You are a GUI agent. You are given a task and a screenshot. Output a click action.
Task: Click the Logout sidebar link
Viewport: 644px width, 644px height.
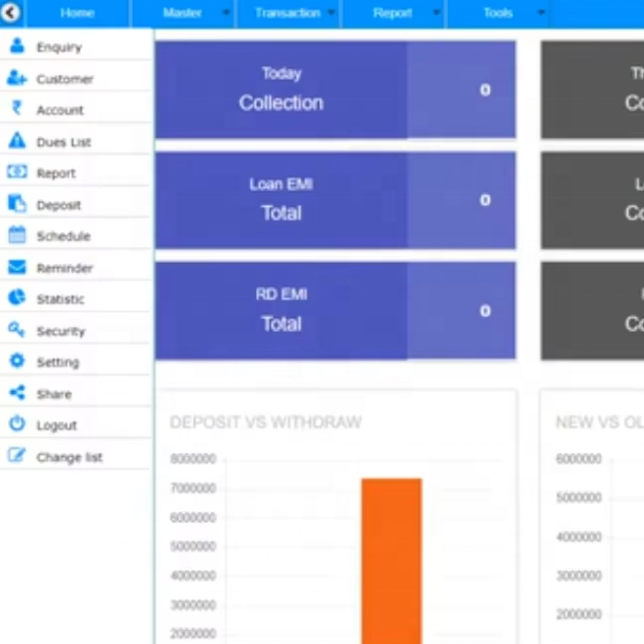56,425
